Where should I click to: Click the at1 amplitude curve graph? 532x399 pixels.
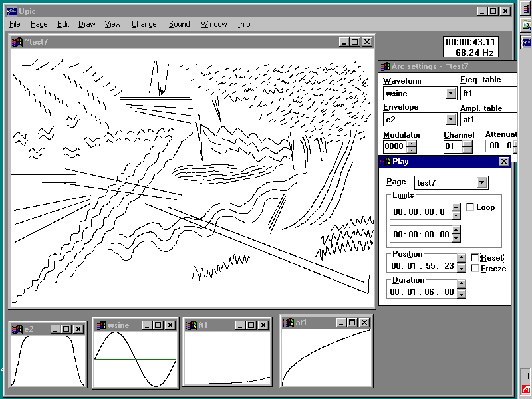326,357
